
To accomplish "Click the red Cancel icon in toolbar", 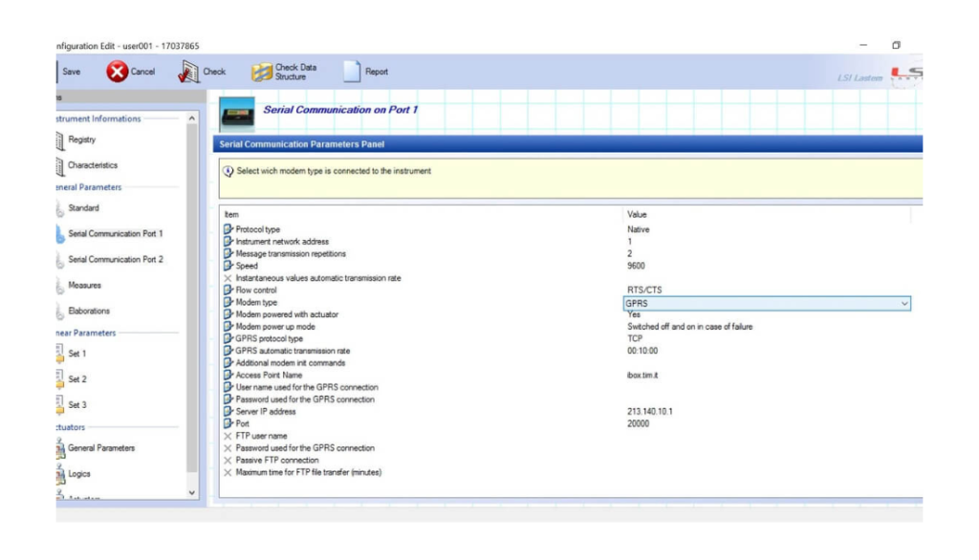I will (x=118, y=72).
